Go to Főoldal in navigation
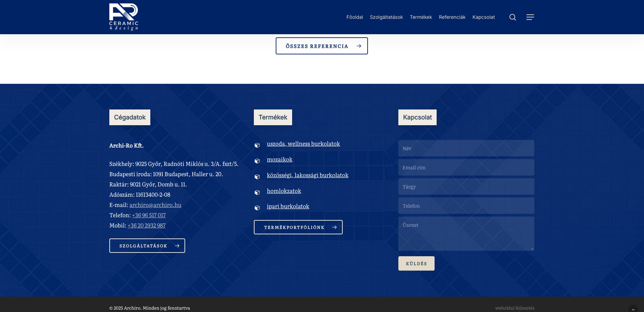 (x=354, y=17)
